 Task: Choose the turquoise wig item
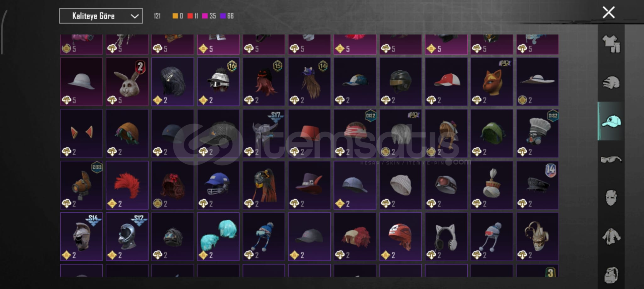click(x=218, y=237)
